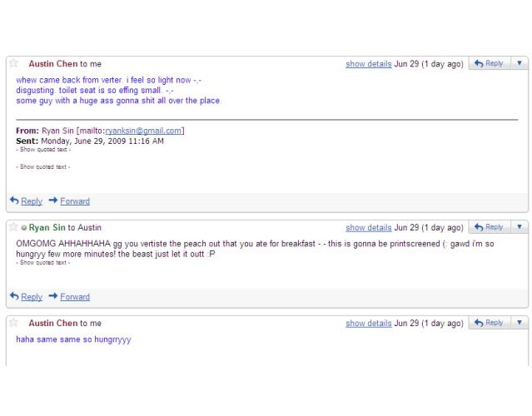Click Reply button on first message header

point(489,63)
